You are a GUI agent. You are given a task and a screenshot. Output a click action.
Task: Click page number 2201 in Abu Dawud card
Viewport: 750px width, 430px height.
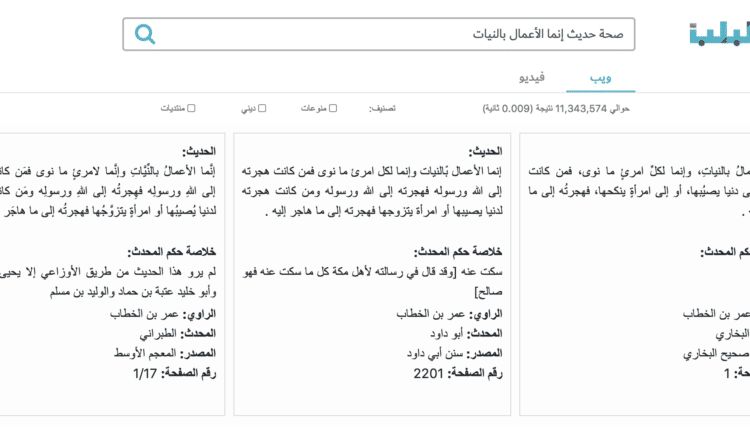click(429, 373)
